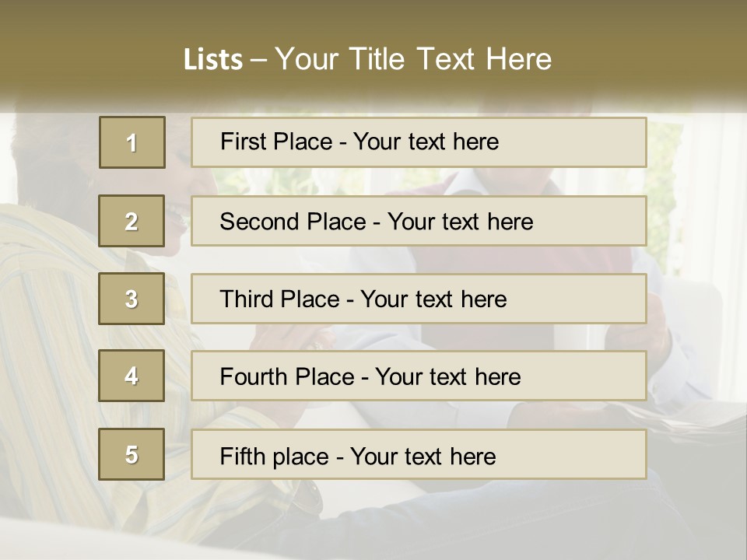Select the "Your Title Text Here" title text
Image resolution: width=747 pixels, height=560 pixels.
(x=413, y=59)
